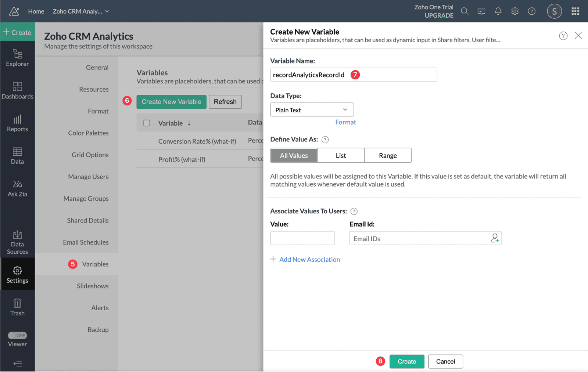
Task: Open the search magnifier in header
Action: coord(465,11)
